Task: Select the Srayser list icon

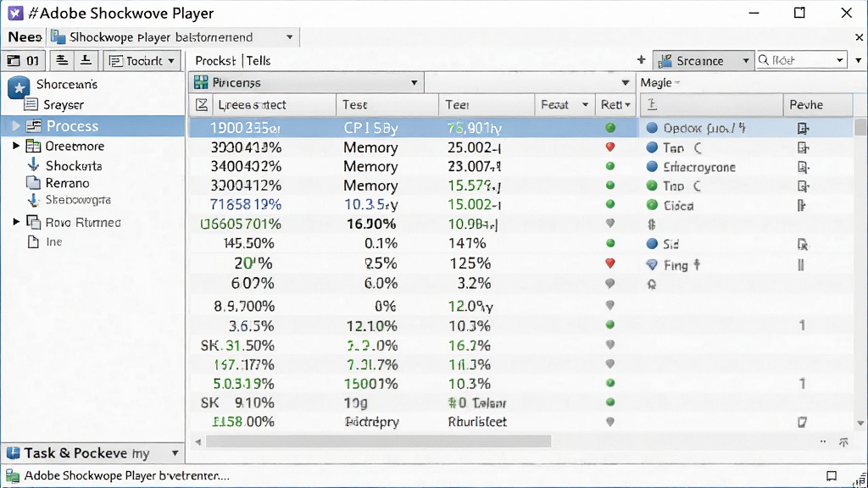Action: pos(31,104)
